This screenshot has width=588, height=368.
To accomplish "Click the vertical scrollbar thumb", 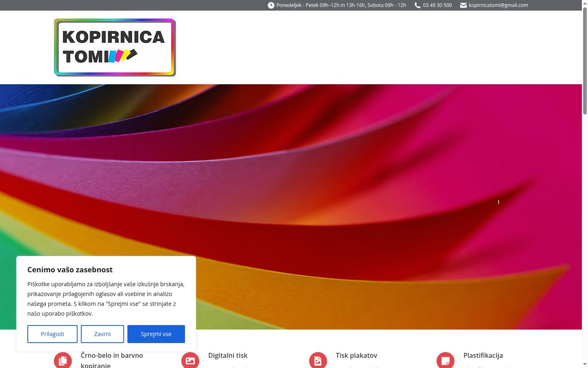I will pyautogui.click(x=585, y=61).
